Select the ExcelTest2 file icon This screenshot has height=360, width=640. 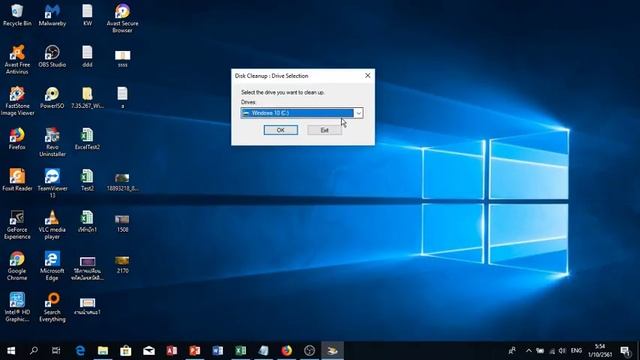point(87,139)
